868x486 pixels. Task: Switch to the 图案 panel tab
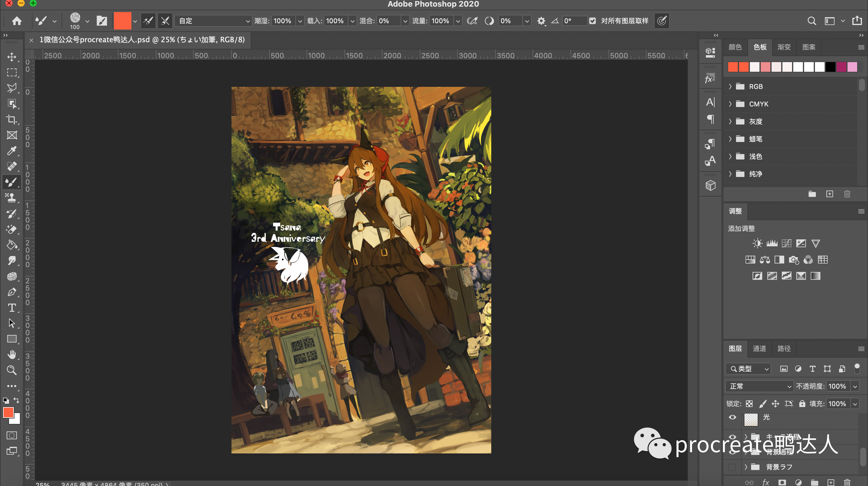click(x=809, y=47)
